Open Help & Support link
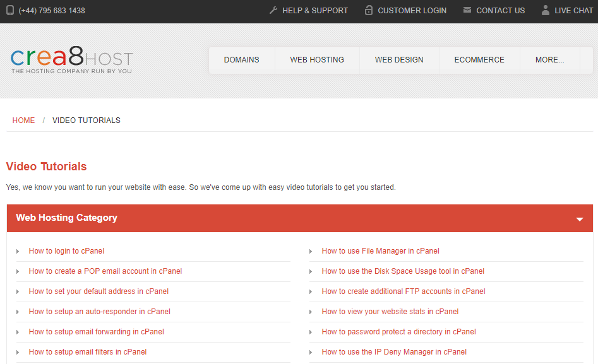Screen dimensions: 598x364 (315, 11)
